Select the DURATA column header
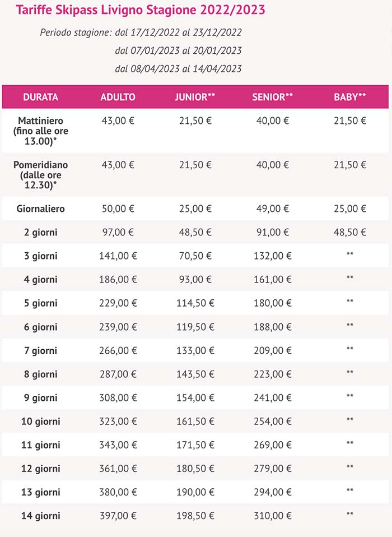Viewport: 392px width, 537px height. point(40,97)
